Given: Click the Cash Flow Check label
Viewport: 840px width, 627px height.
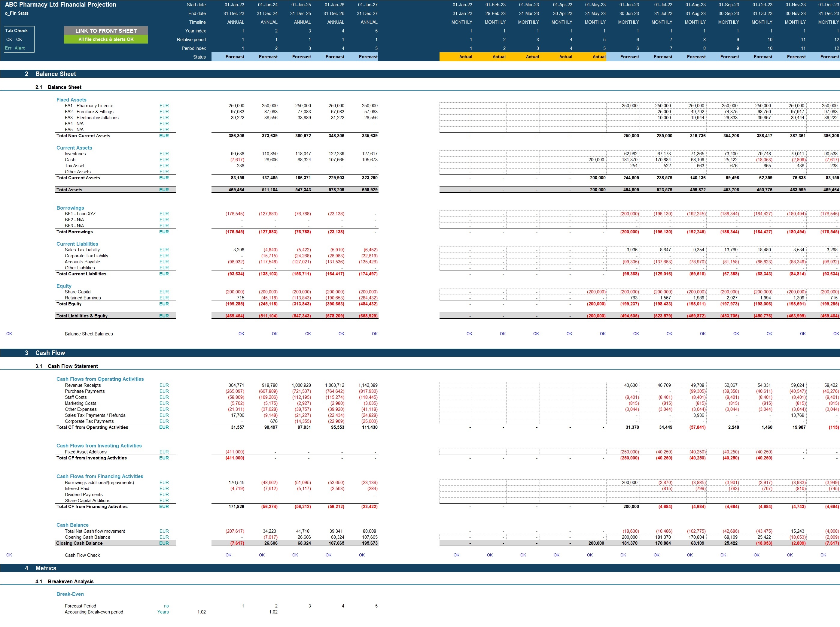Looking at the screenshot, I should tap(82, 556).
